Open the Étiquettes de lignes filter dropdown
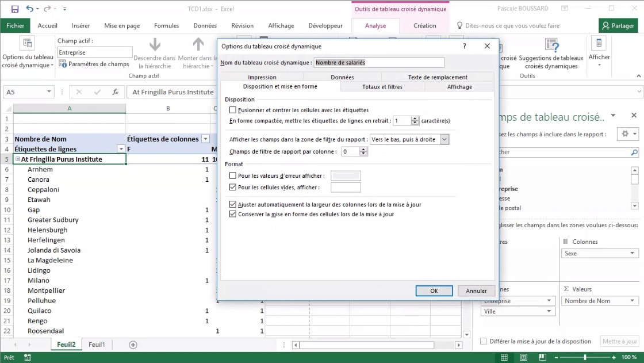 [121, 149]
